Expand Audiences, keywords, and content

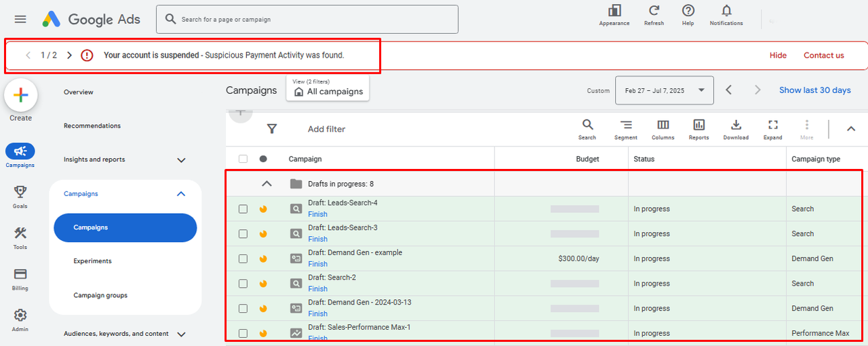[x=181, y=334]
